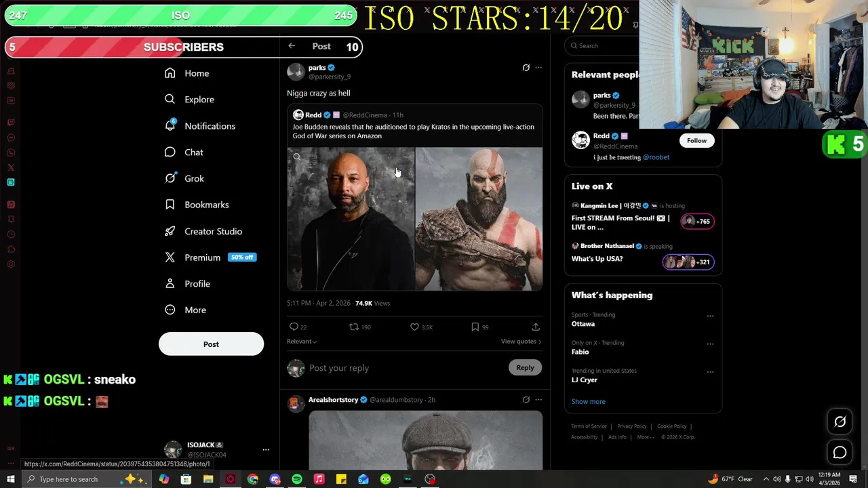Click the X Search box
The image size is (868, 488).
click(602, 45)
